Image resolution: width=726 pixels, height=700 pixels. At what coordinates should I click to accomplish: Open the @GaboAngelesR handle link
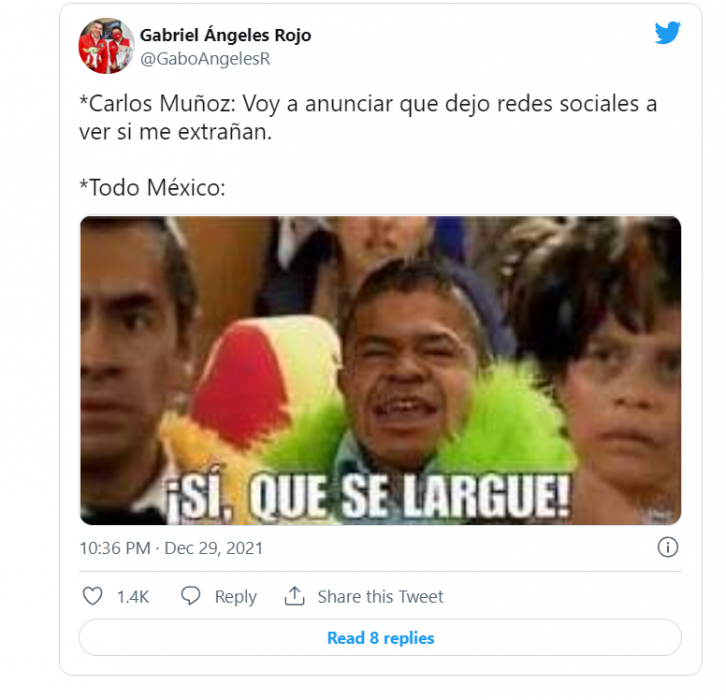click(x=205, y=59)
